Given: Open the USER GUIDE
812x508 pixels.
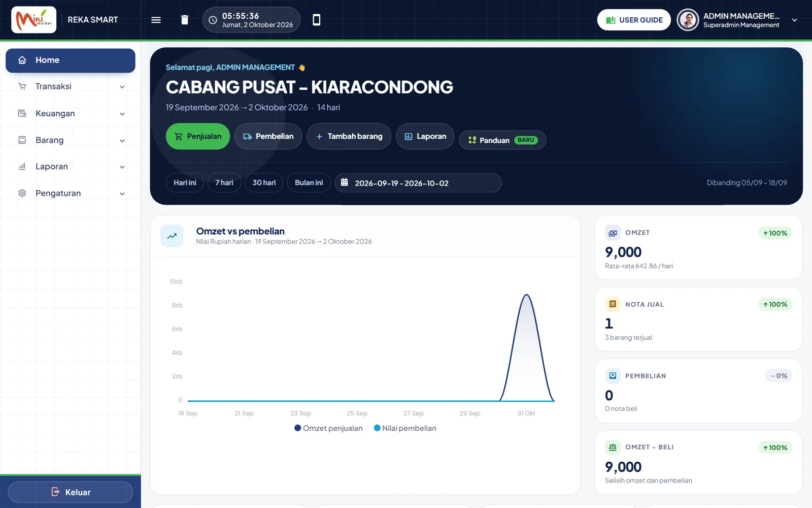Looking at the screenshot, I should 634,20.
